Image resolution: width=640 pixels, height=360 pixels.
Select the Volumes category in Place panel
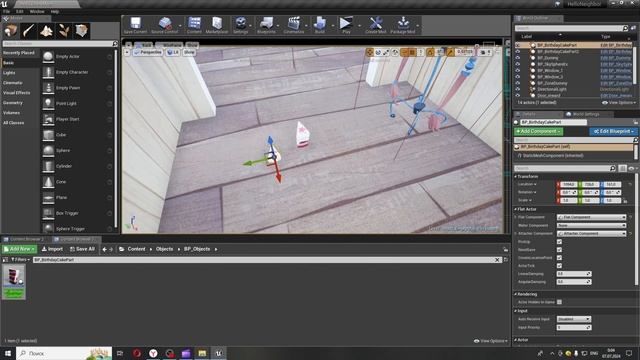point(11,113)
